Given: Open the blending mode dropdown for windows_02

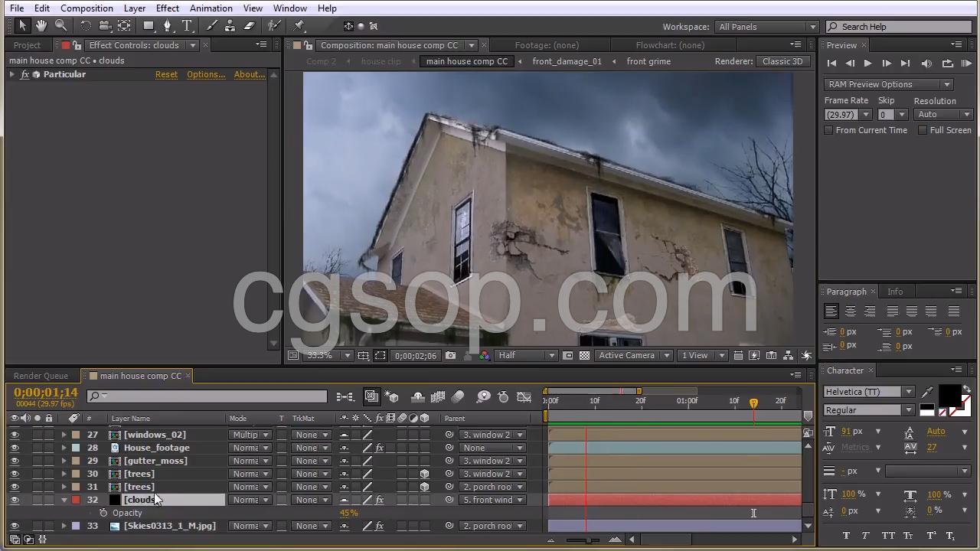Looking at the screenshot, I should coord(251,435).
